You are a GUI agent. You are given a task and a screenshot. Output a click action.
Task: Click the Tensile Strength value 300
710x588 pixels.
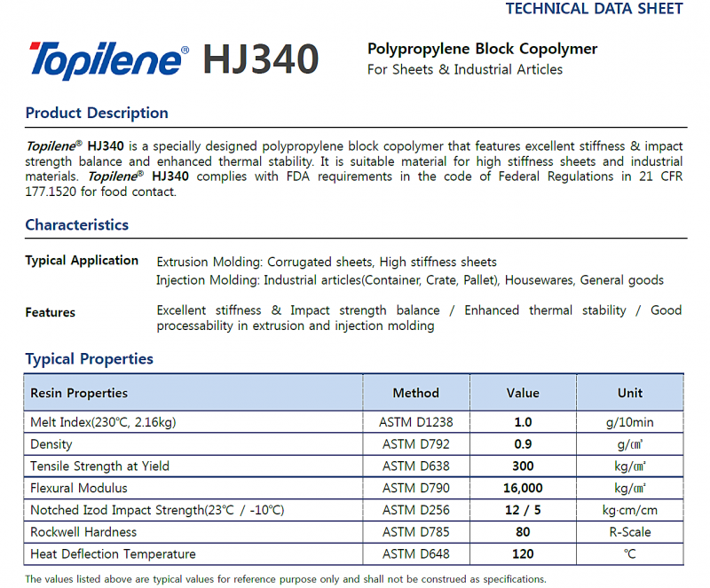(x=523, y=466)
